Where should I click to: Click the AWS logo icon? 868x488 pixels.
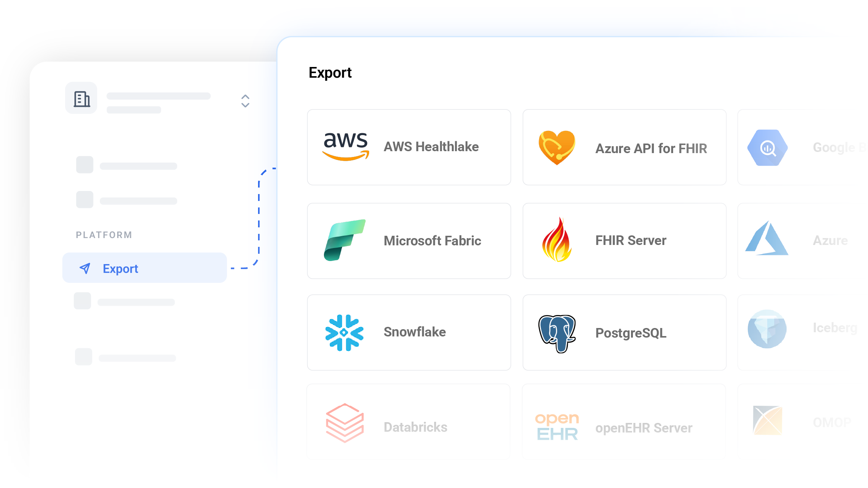[x=346, y=147]
